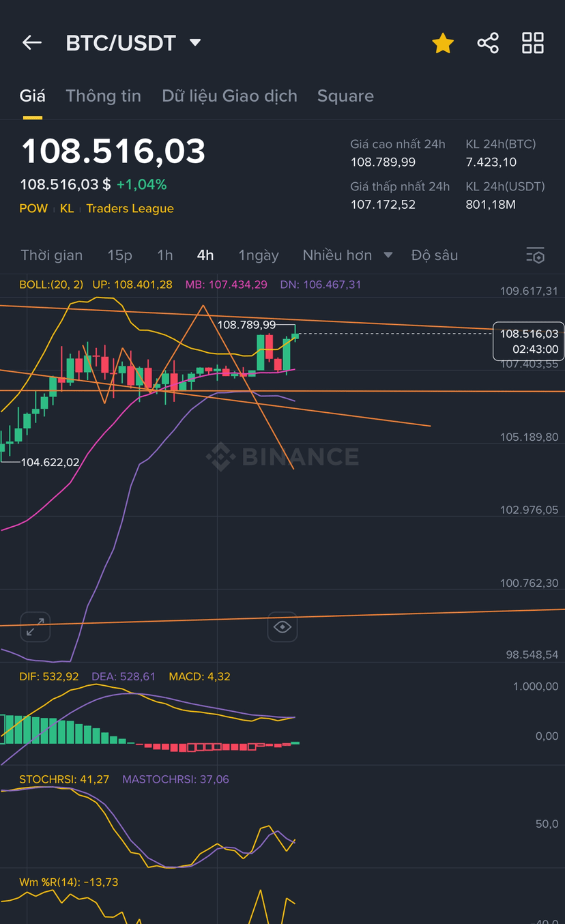Viewport: 565px width, 924px height.
Task: Open the four-square grid menu icon
Action: point(533,43)
